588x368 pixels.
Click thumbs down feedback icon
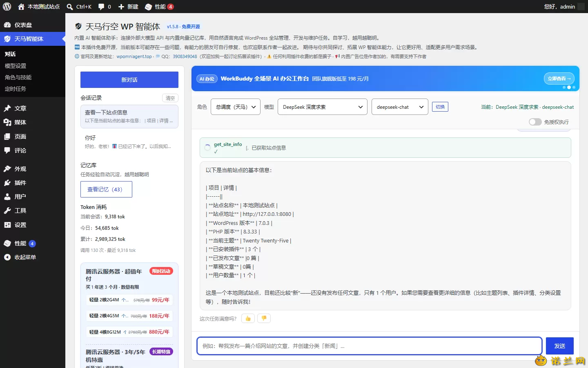point(264,319)
